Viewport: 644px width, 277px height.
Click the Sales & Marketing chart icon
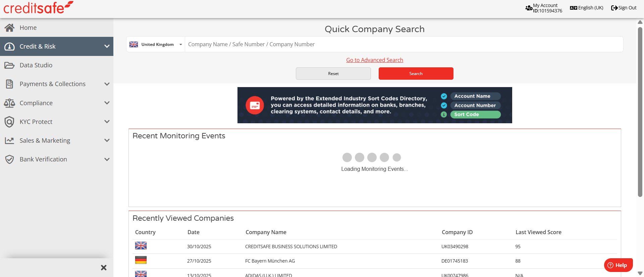(9, 141)
